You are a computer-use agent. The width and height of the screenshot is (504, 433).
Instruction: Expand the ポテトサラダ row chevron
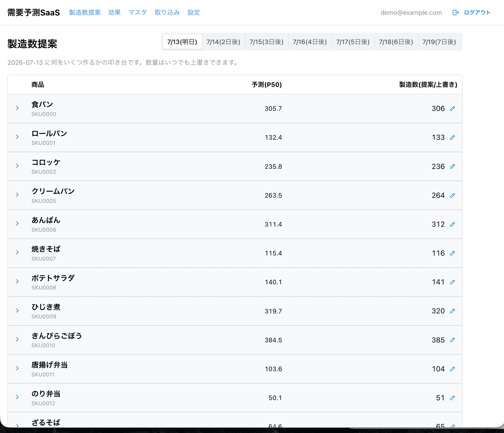click(x=17, y=281)
